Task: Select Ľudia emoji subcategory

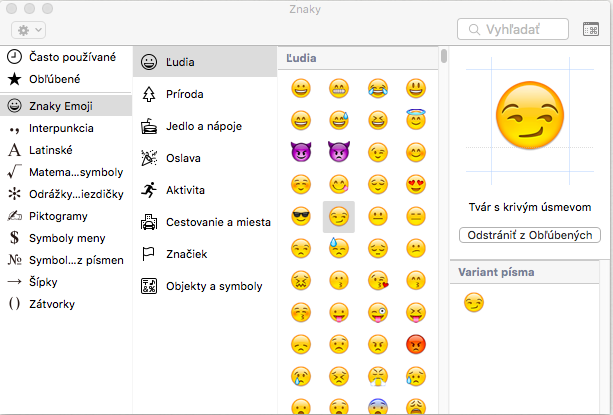Action: (205, 62)
